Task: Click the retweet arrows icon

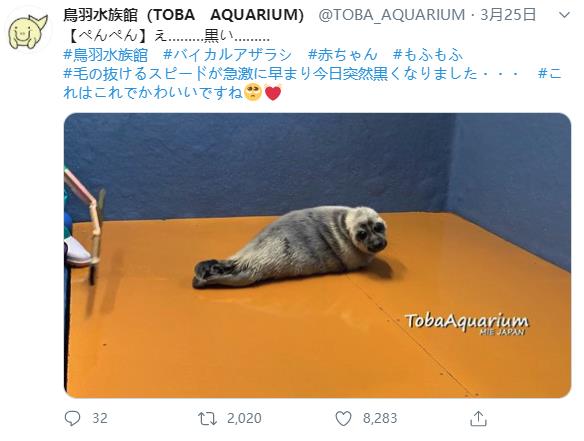Action: [207, 419]
